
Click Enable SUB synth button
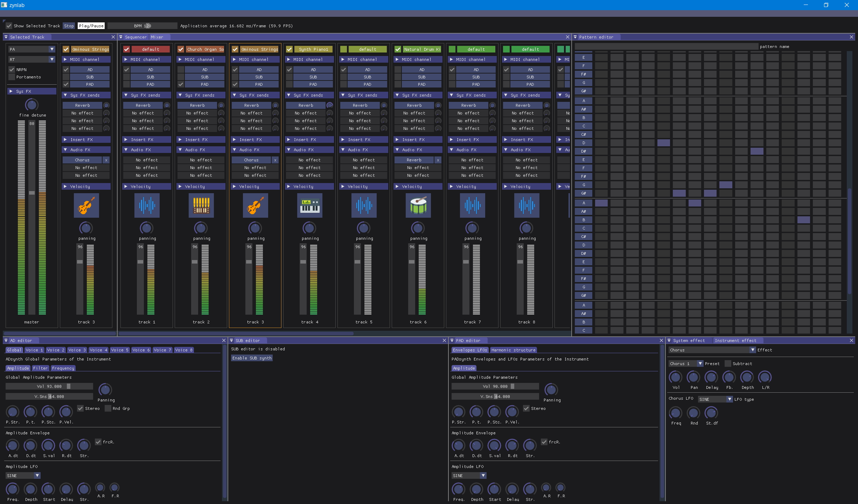(x=252, y=358)
